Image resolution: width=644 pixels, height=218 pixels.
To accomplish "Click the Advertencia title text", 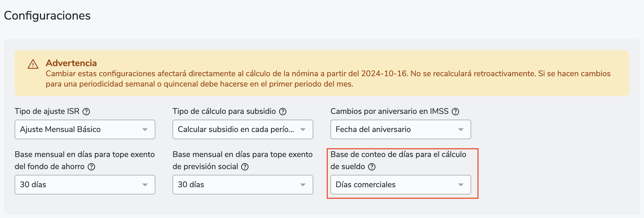I will pos(71,63).
